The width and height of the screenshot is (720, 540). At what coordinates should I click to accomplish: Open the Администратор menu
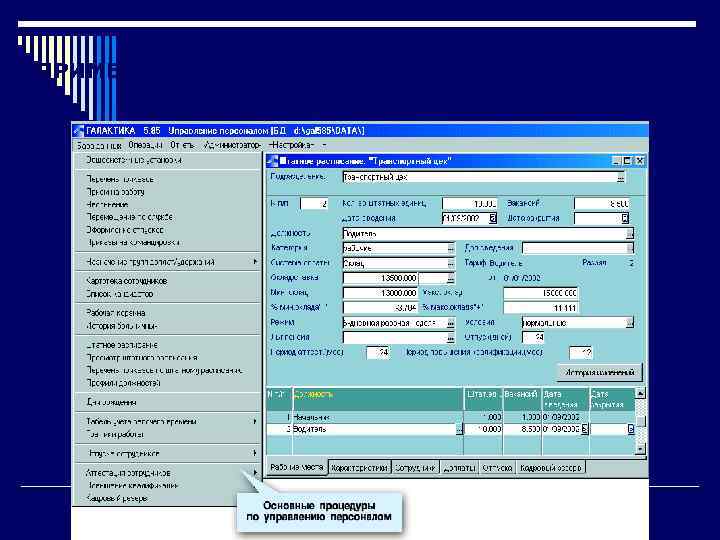(x=232, y=145)
